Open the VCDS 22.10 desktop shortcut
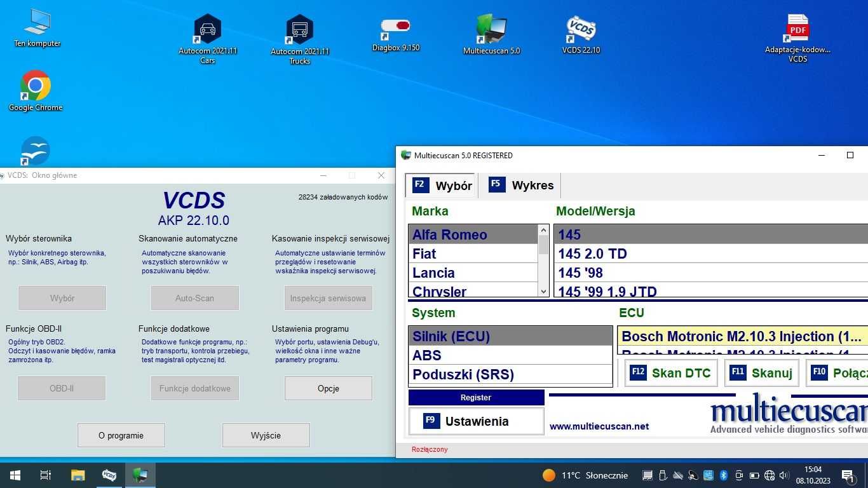The image size is (868, 488). pos(581,34)
